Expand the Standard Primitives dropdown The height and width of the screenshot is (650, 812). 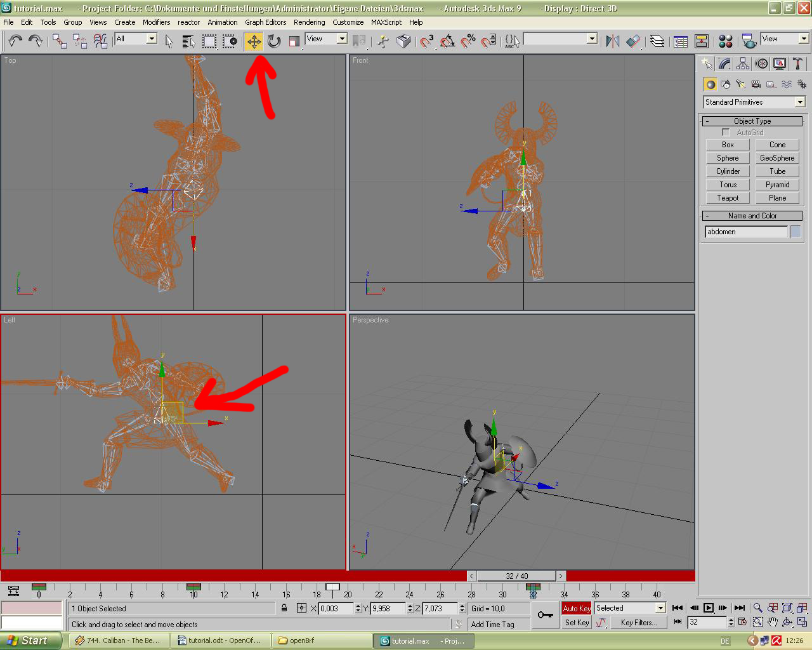tap(800, 102)
